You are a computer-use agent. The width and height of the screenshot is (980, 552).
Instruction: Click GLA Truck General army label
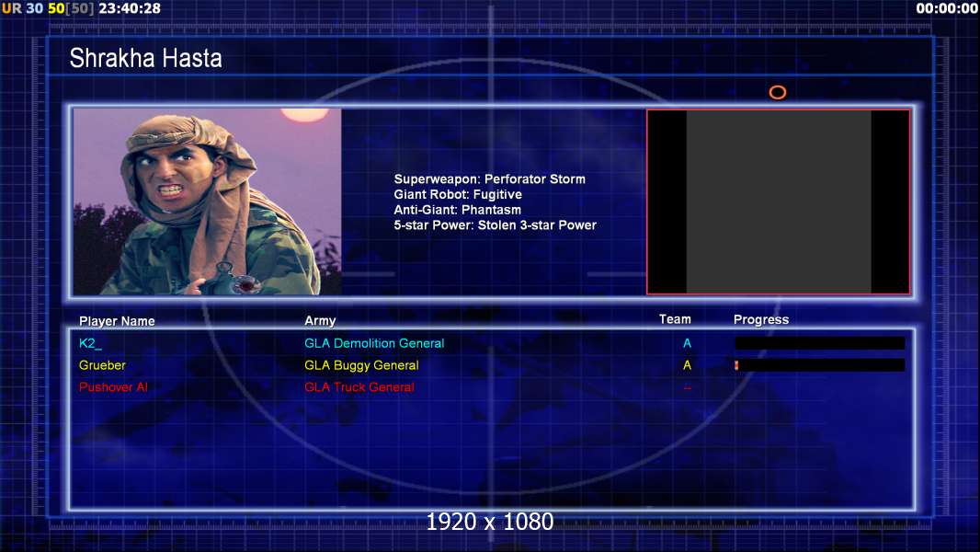[359, 387]
